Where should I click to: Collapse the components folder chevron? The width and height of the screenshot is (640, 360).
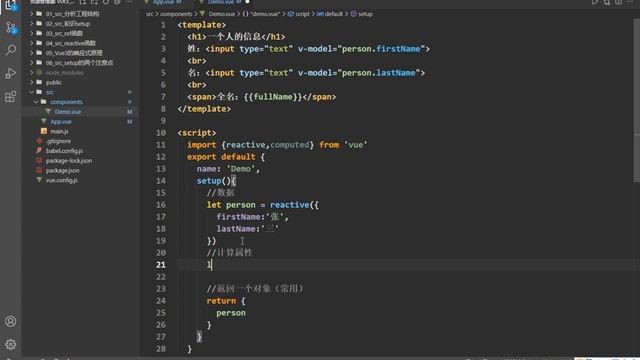(x=36, y=102)
